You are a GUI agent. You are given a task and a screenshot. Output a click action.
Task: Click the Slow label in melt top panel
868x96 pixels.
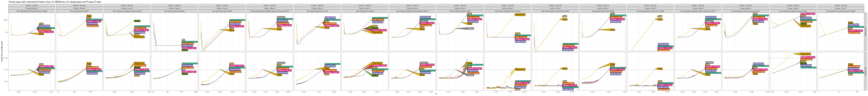[x=89, y=16]
